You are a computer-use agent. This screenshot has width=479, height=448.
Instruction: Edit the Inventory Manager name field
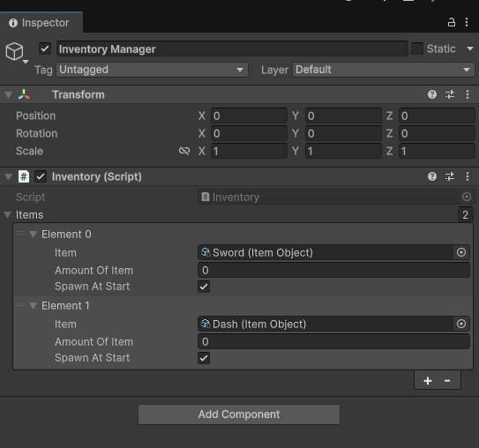click(232, 49)
